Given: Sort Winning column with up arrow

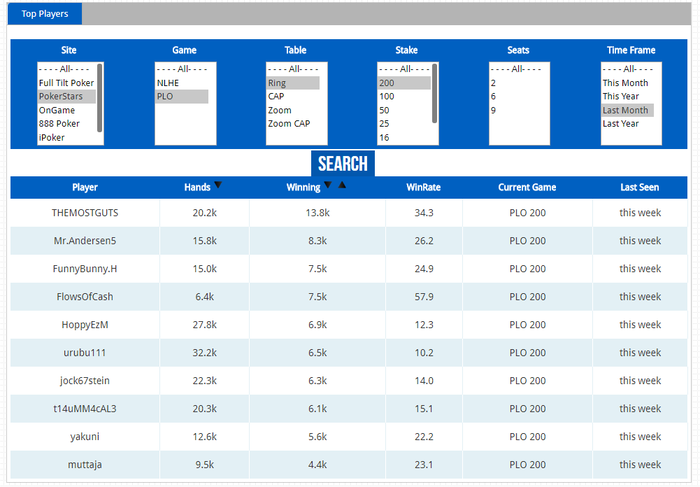Looking at the screenshot, I should click(x=342, y=184).
